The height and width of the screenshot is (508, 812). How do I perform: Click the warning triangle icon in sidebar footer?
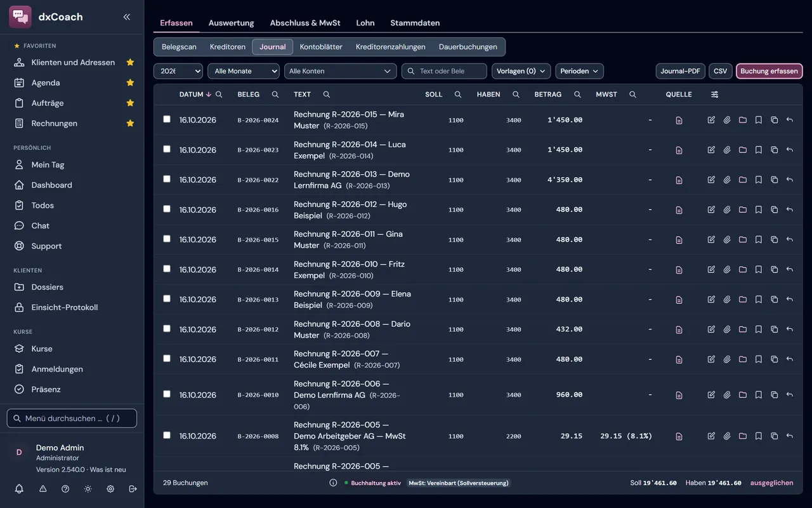[43, 489]
